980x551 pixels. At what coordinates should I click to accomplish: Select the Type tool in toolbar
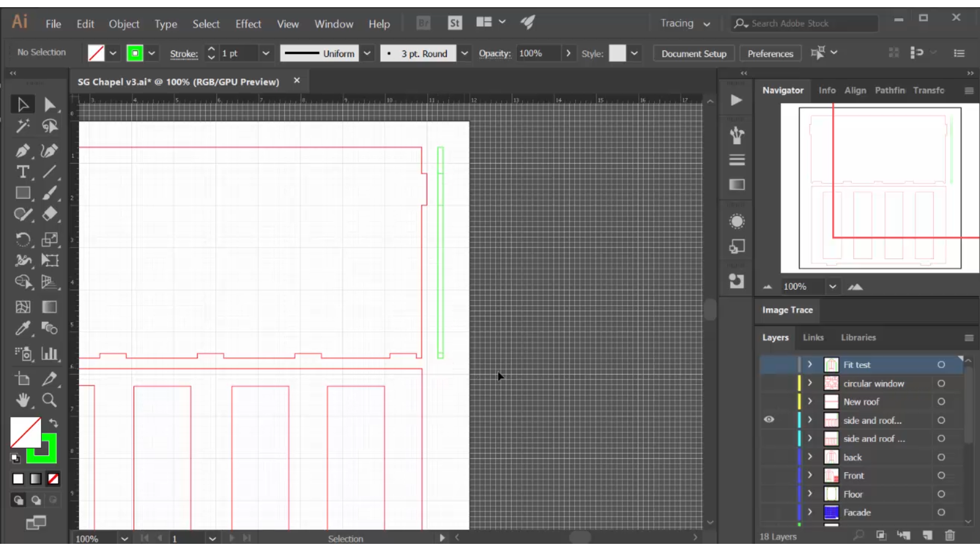tap(22, 171)
